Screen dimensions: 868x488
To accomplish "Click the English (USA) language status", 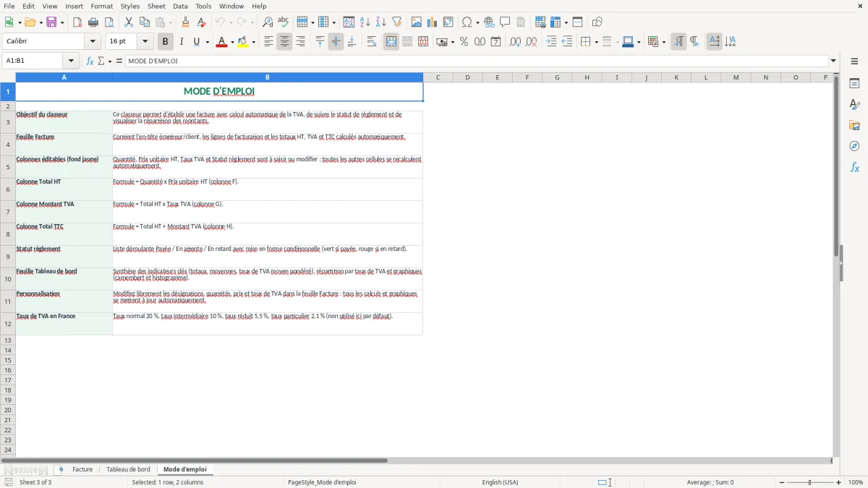I will pyautogui.click(x=501, y=482).
